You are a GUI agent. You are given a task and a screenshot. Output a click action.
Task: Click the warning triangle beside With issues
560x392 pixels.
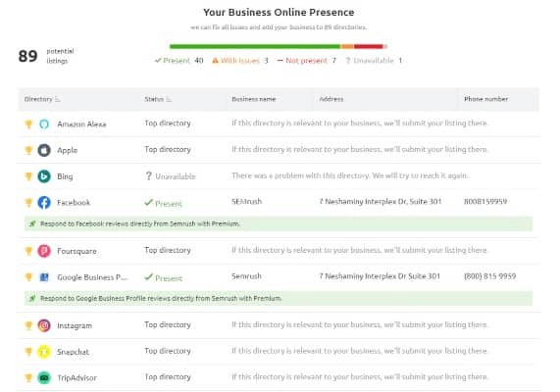point(215,61)
